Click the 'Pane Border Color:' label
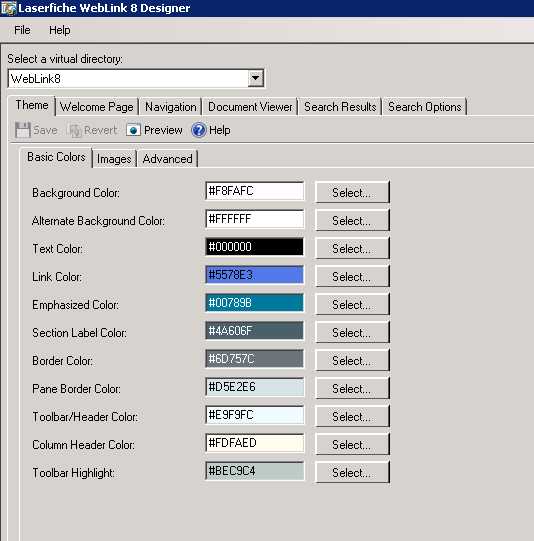The image size is (534, 541). (77, 389)
